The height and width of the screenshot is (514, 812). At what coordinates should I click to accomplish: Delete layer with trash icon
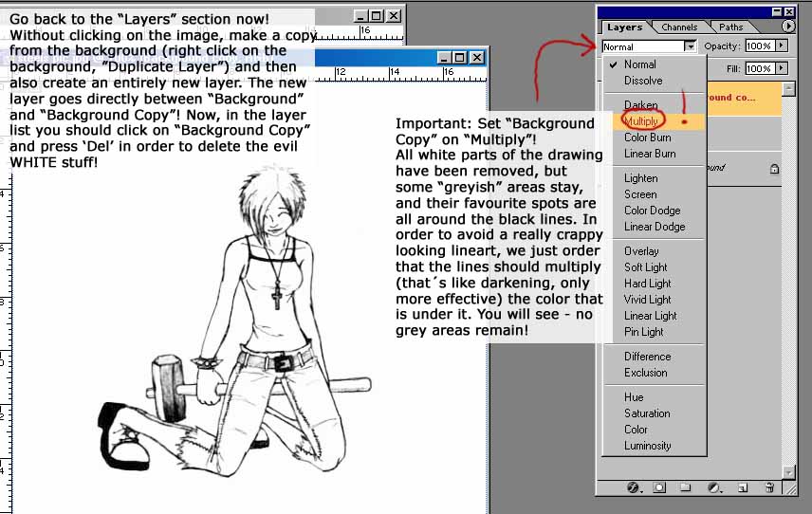coord(769,487)
